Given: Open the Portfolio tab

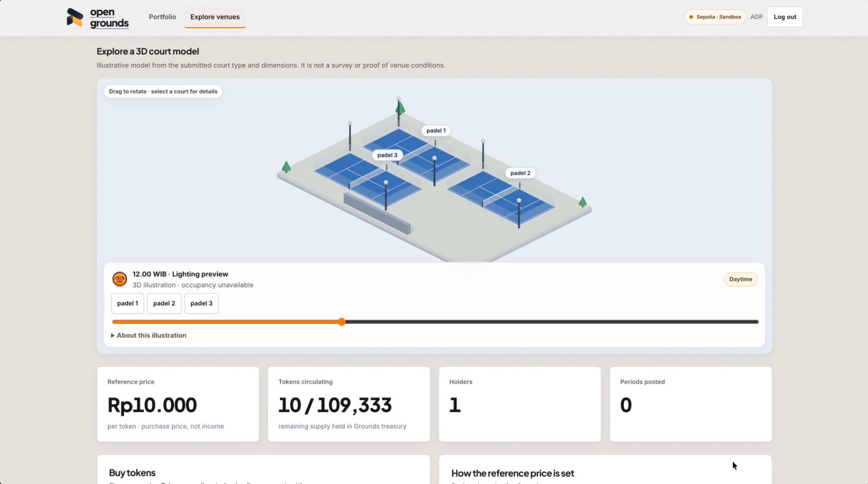Looking at the screenshot, I should [x=163, y=17].
